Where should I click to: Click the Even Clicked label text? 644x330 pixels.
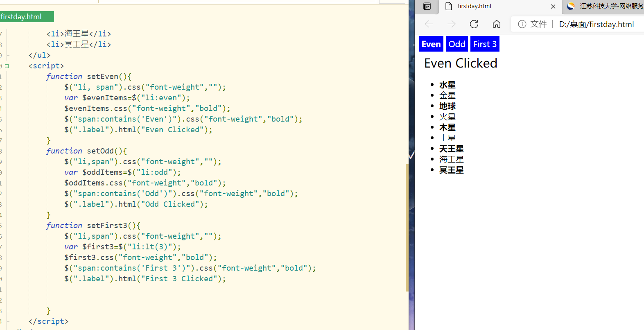click(x=461, y=63)
